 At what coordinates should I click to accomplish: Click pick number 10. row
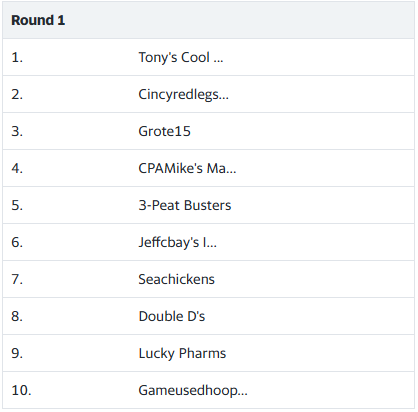pos(209,390)
